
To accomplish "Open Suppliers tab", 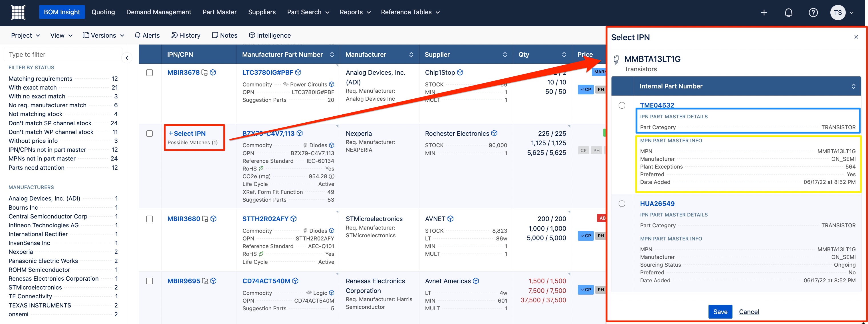I will [x=262, y=12].
